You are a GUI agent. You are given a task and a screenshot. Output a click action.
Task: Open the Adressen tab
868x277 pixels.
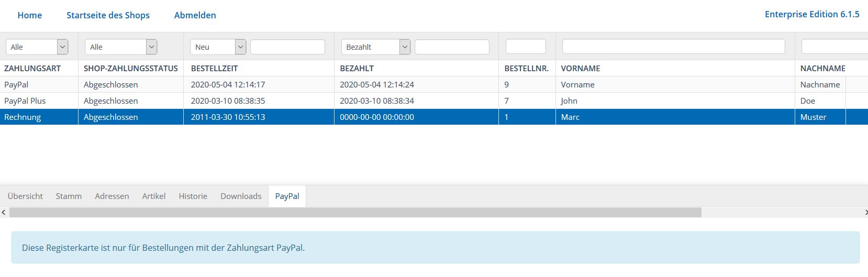click(112, 196)
